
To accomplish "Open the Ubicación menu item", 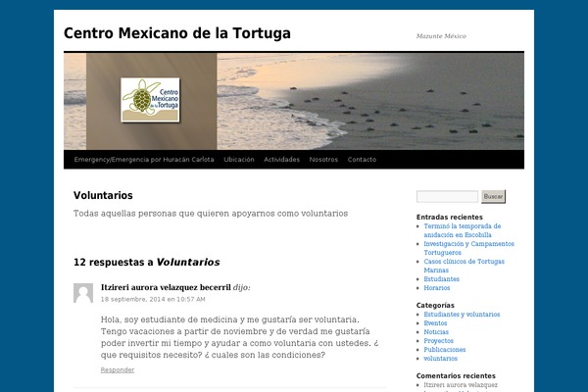I will click(x=239, y=160).
